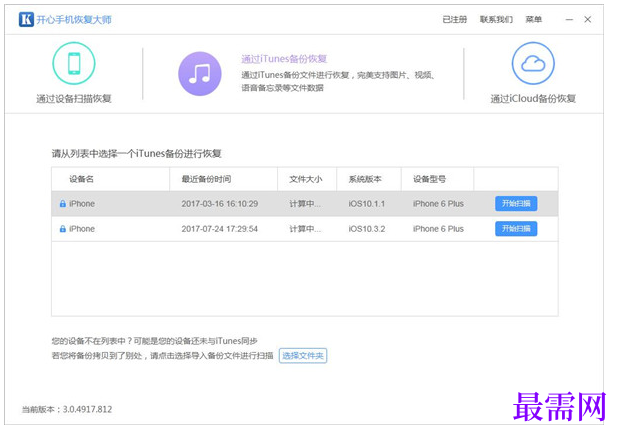Click iPhone 6 Plus in 2017-07-24 row
This screenshot has width=625, height=438.
[x=438, y=229]
